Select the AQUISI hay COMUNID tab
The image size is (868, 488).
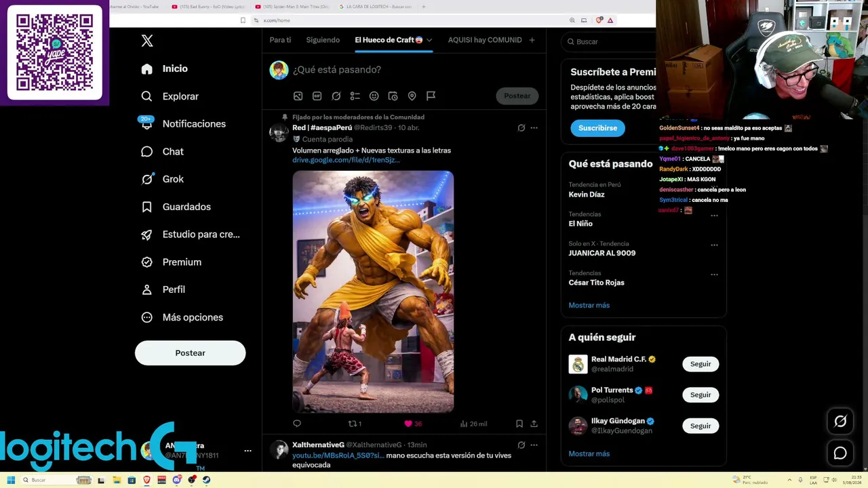point(485,40)
